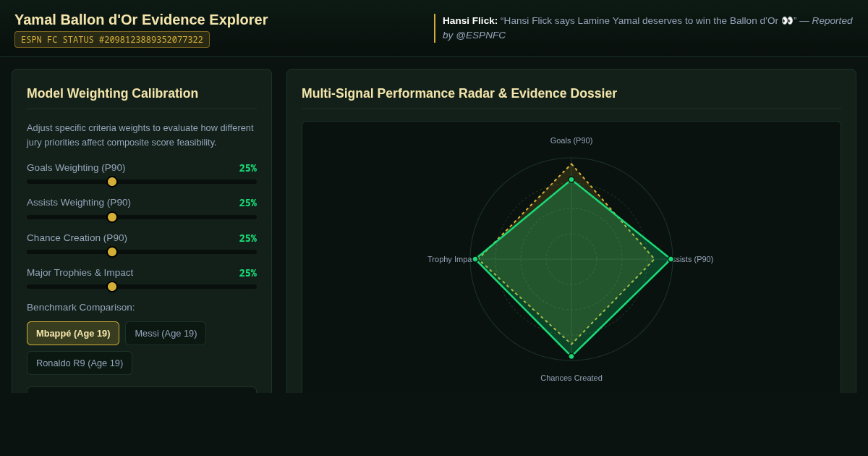Select the Messi (Age 19) benchmark
The image size is (868, 456).
166,333
